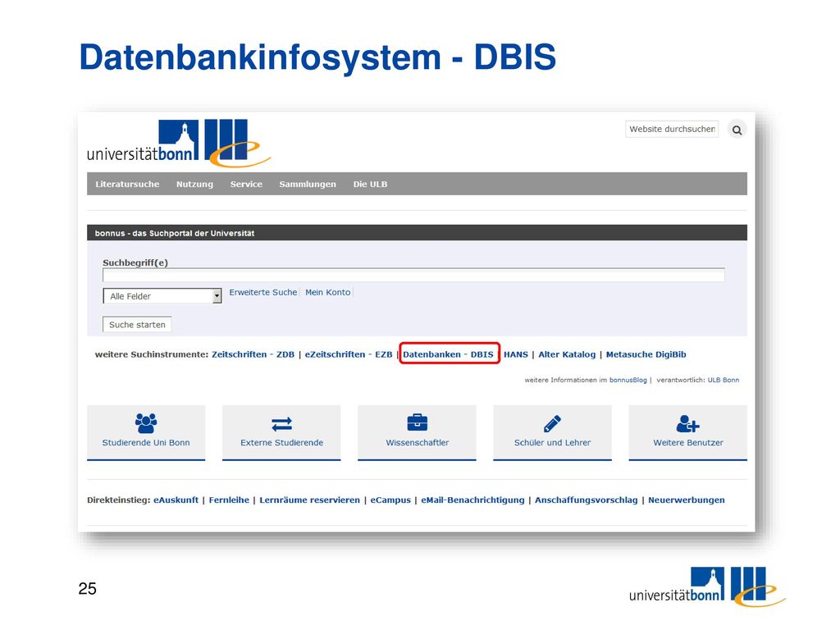The height and width of the screenshot is (630, 840).
Task: Click the Weitere Benutzer add-user icon
Action: (688, 424)
